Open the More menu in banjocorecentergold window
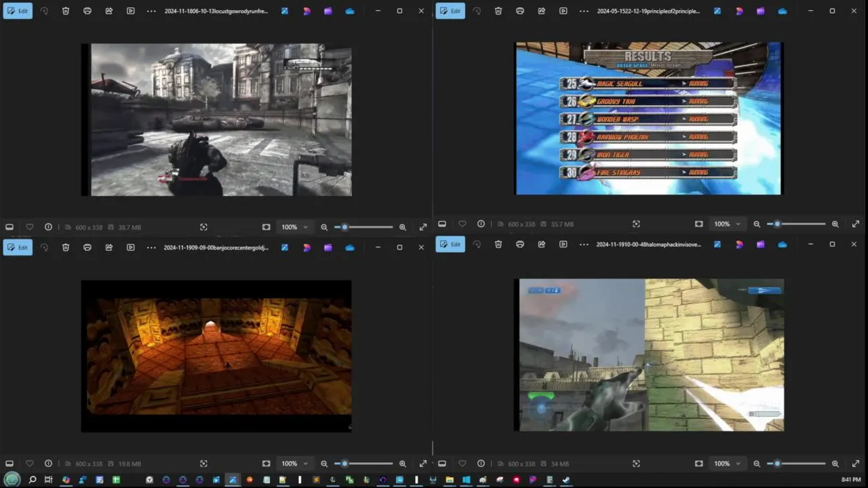The width and height of the screenshot is (868, 488). click(x=151, y=247)
